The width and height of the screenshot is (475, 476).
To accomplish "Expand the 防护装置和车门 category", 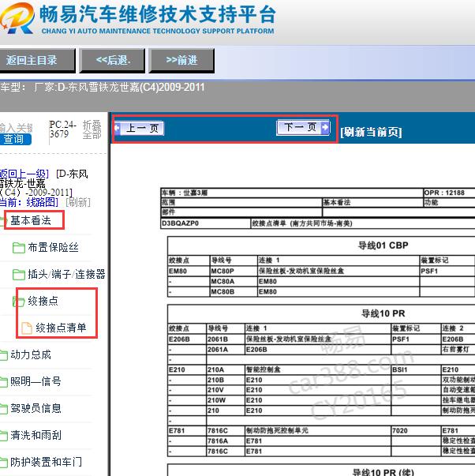I will click(x=46, y=462).
